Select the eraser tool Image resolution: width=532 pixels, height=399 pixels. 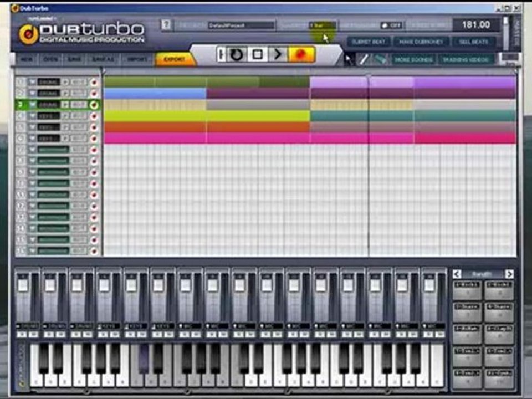380,60
